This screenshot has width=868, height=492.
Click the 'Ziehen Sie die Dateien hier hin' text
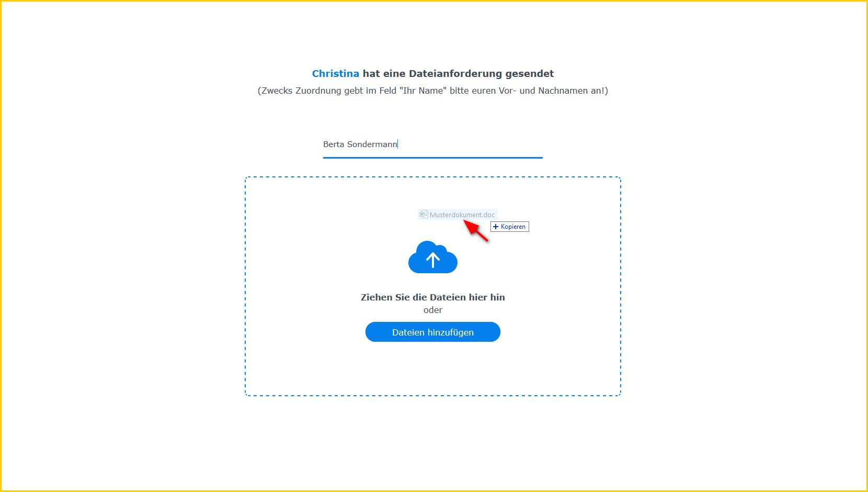click(x=432, y=297)
